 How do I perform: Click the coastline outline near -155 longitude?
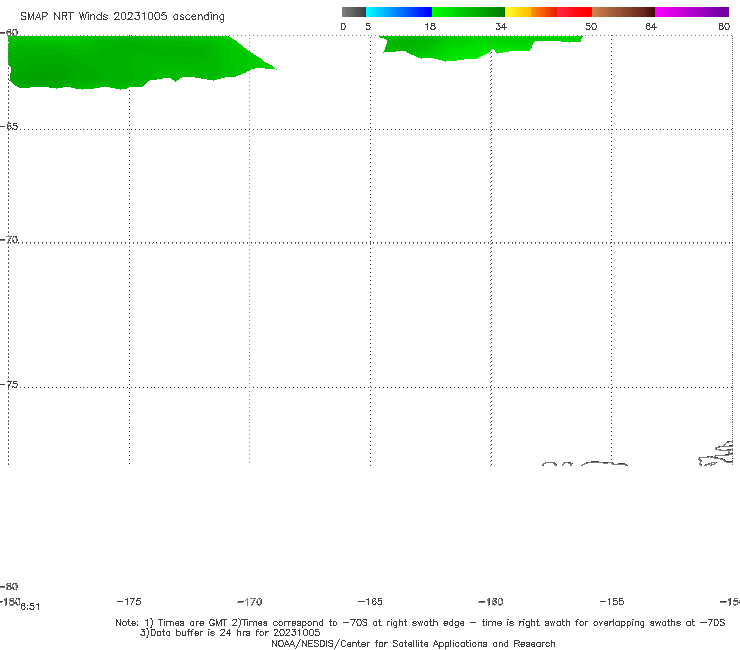pos(604,464)
